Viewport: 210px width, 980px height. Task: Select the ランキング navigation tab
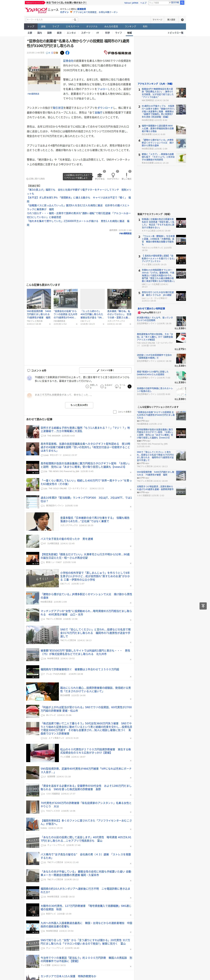[130, 26]
